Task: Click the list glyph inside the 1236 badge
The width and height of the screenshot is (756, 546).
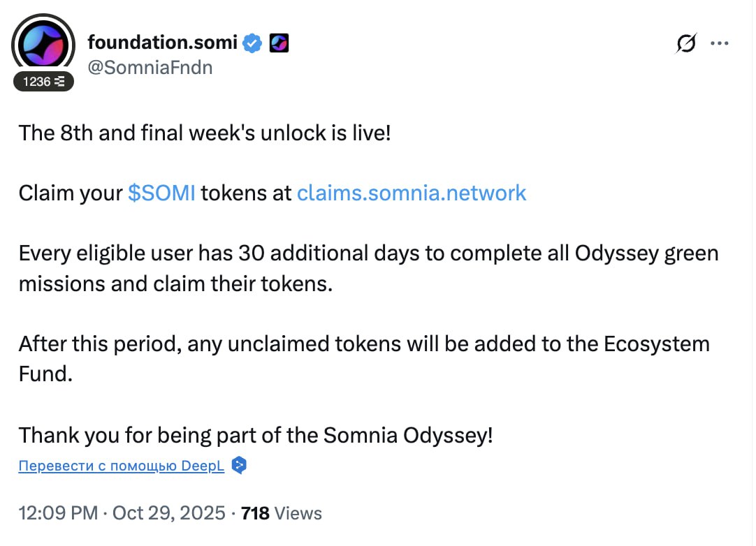Action: tap(60, 82)
